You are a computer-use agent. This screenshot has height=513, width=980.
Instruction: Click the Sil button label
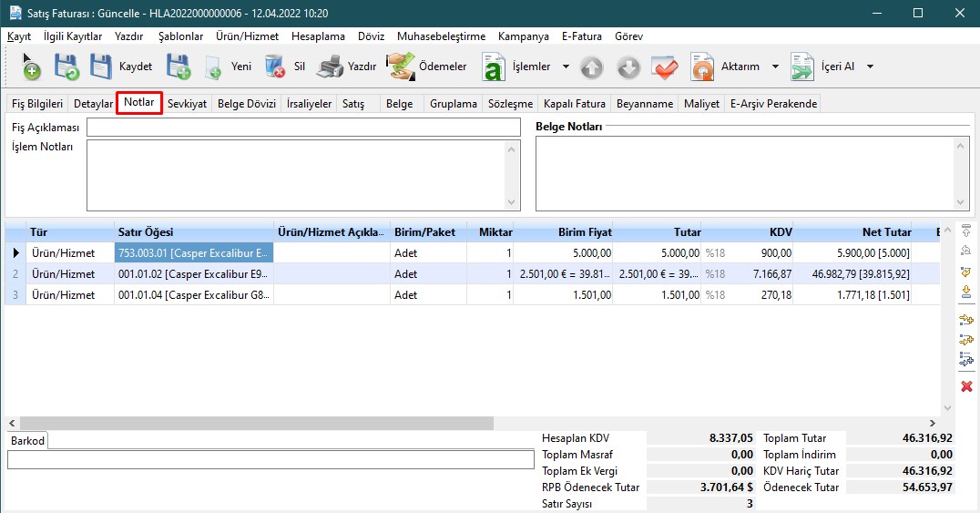click(x=300, y=67)
